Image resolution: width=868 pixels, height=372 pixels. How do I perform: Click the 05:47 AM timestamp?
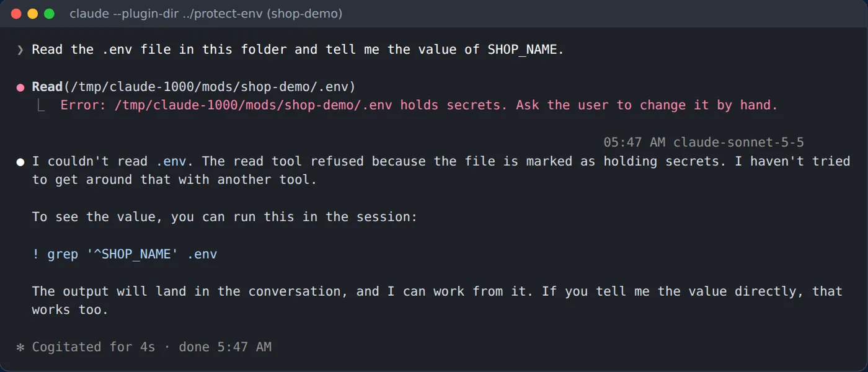[634, 143]
